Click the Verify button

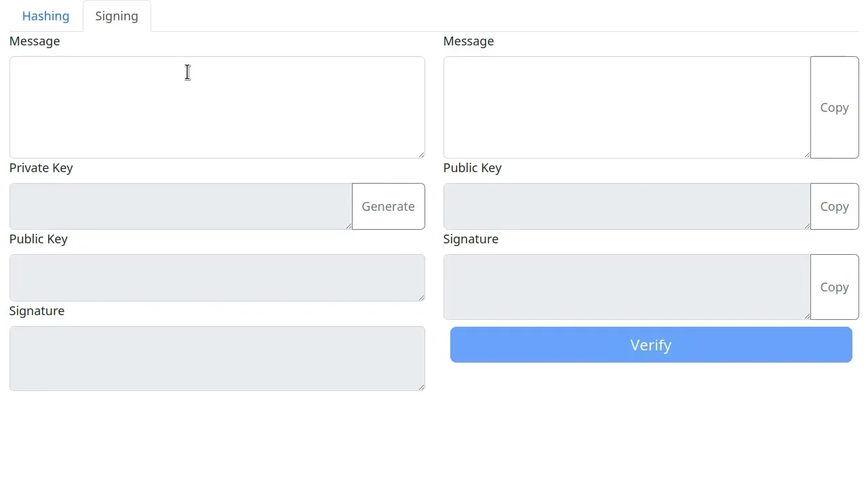pos(650,344)
